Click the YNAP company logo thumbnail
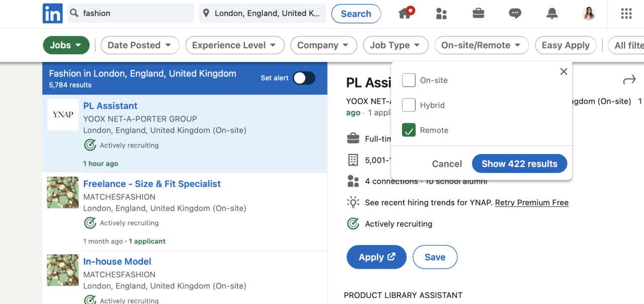Screen dimensions: 644x304 click(x=63, y=114)
